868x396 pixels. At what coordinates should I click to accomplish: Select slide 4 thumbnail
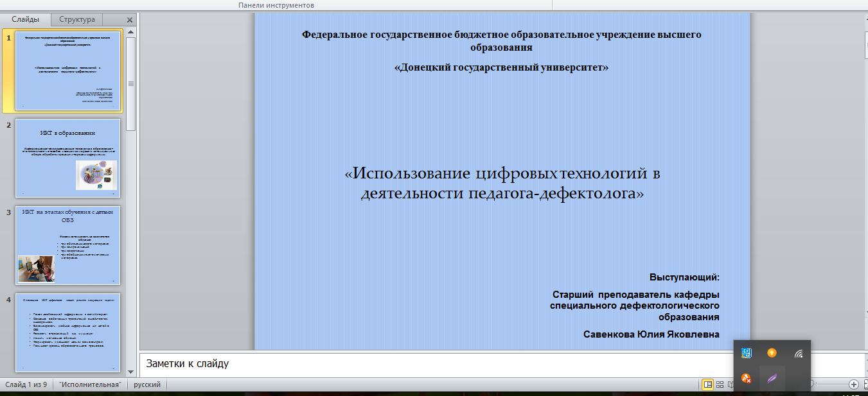tap(67, 332)
